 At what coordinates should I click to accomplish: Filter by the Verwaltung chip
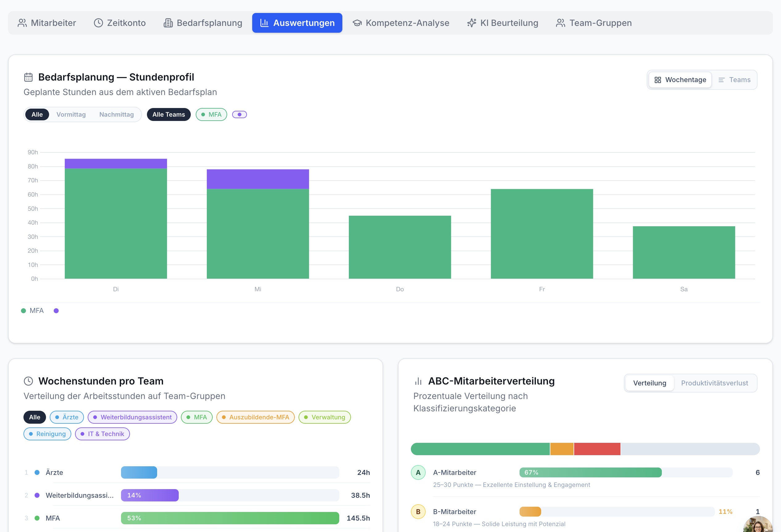tap(325, 417)
